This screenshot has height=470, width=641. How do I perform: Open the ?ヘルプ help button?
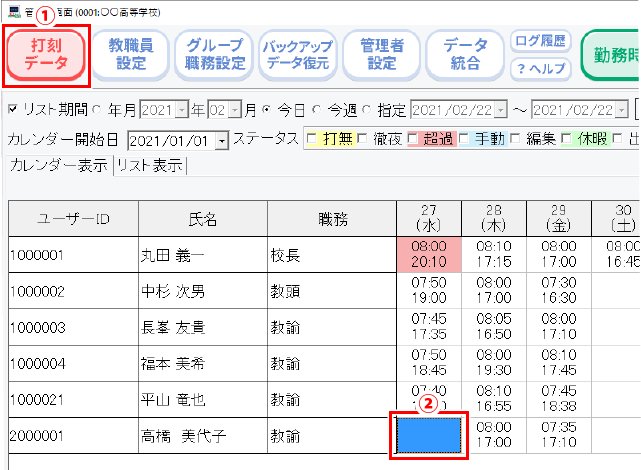coord(540,69)
